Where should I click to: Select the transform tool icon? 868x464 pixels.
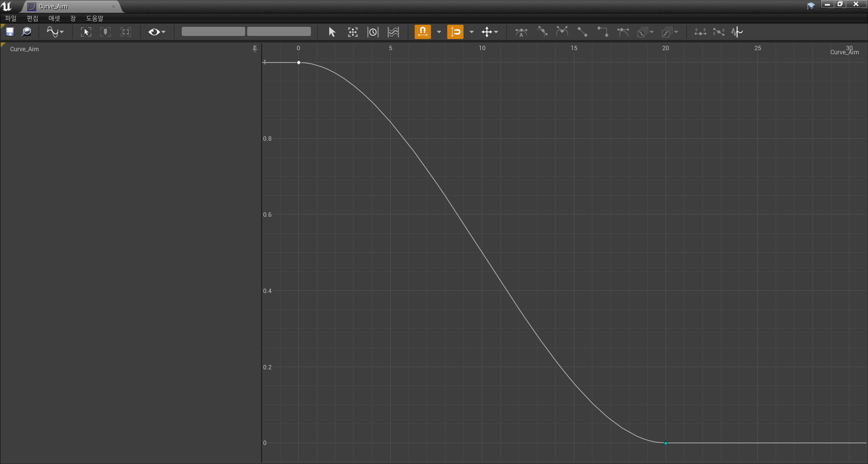tap(353, 32)
